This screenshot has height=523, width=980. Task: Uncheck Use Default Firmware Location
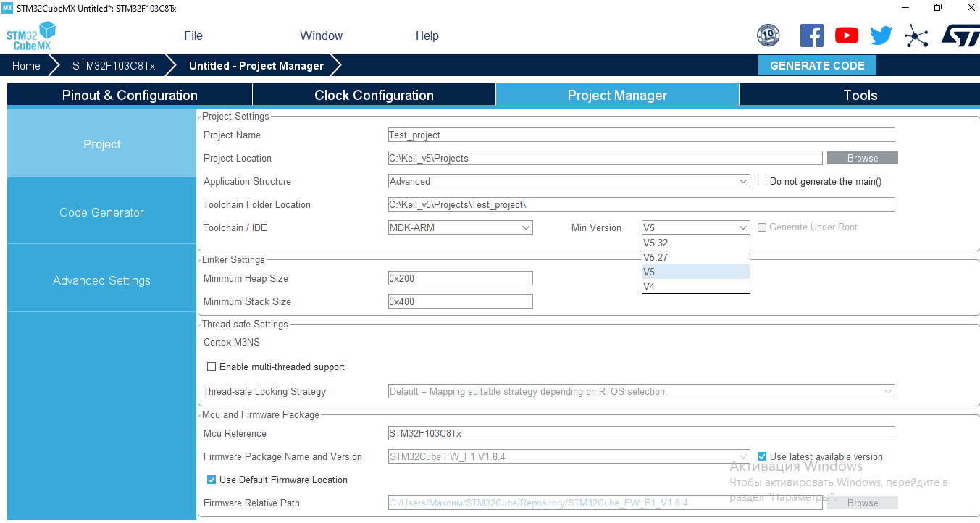[x=212, y=480]
